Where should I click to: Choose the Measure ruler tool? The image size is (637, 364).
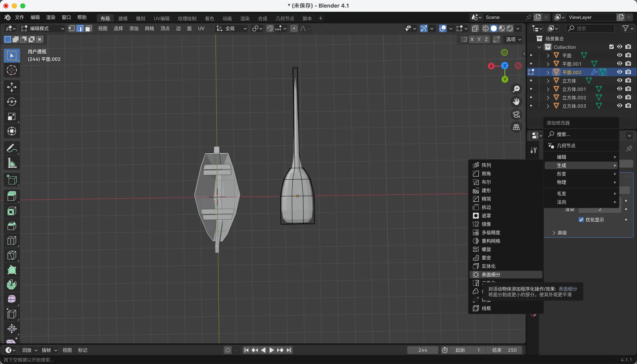pos(12,163)
